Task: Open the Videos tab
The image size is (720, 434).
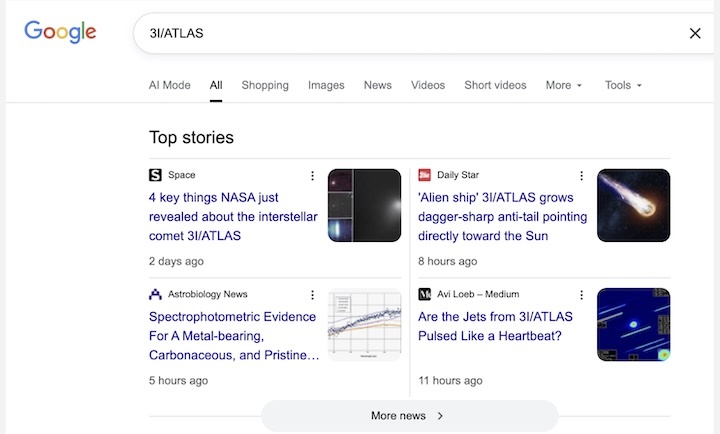Action: pyautogui.click(x=428, y=85)
